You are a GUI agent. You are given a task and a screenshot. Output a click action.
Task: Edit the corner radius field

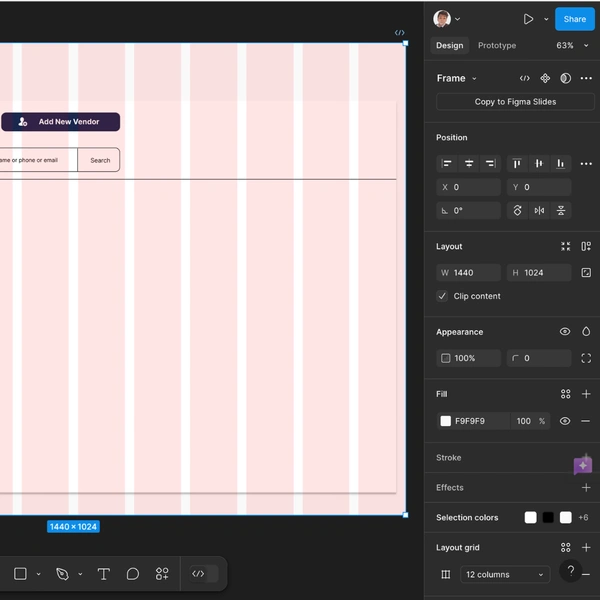[x=539, y=358]
